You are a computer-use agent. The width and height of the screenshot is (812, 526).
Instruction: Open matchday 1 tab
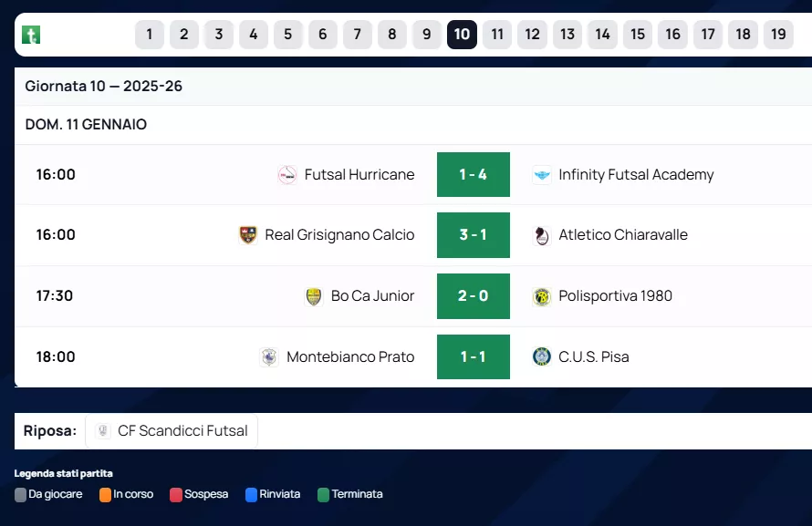click(x=150, y=35)
